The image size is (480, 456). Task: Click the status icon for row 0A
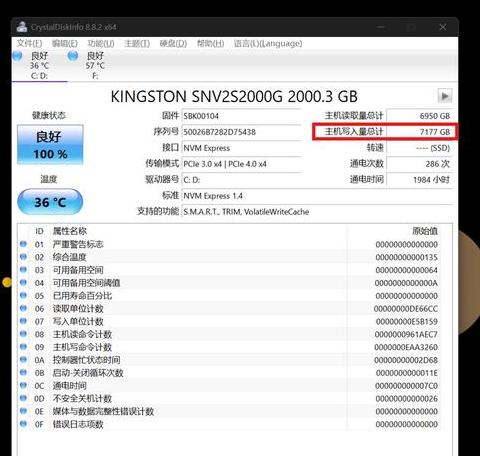coord(23,359)
